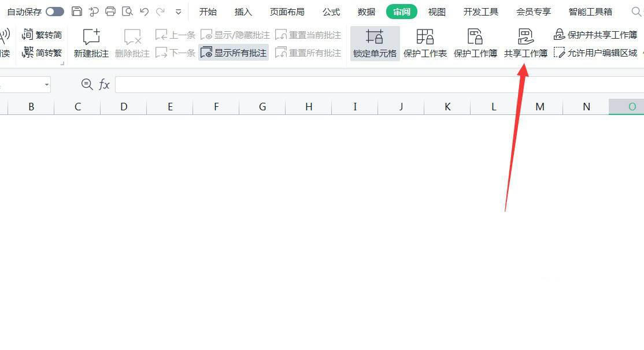Screen dimensions: 644x350
Task: Switch to the 视图 tab
Action: click(436, 12)
